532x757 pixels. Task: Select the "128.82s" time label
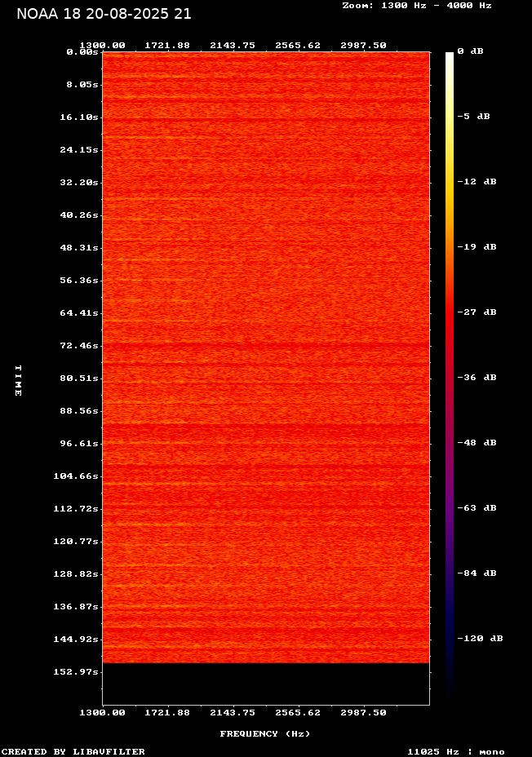point(76,574)
